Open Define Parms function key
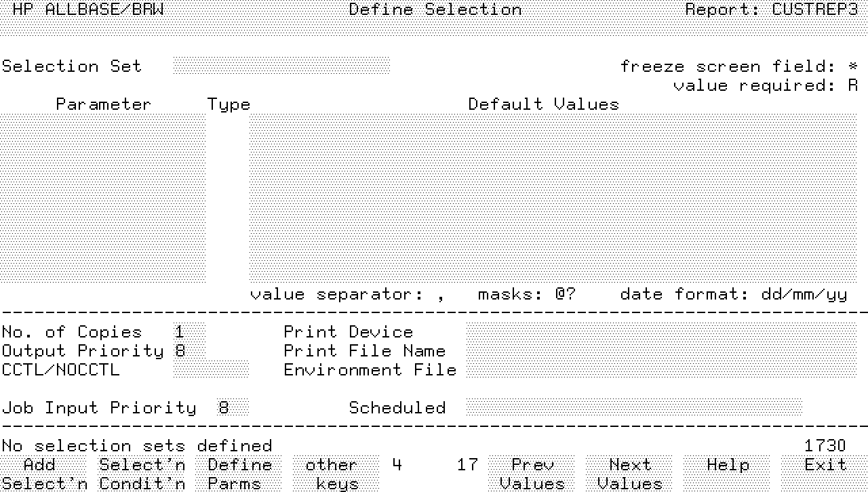The image size is (868, 492). (239, 474)
